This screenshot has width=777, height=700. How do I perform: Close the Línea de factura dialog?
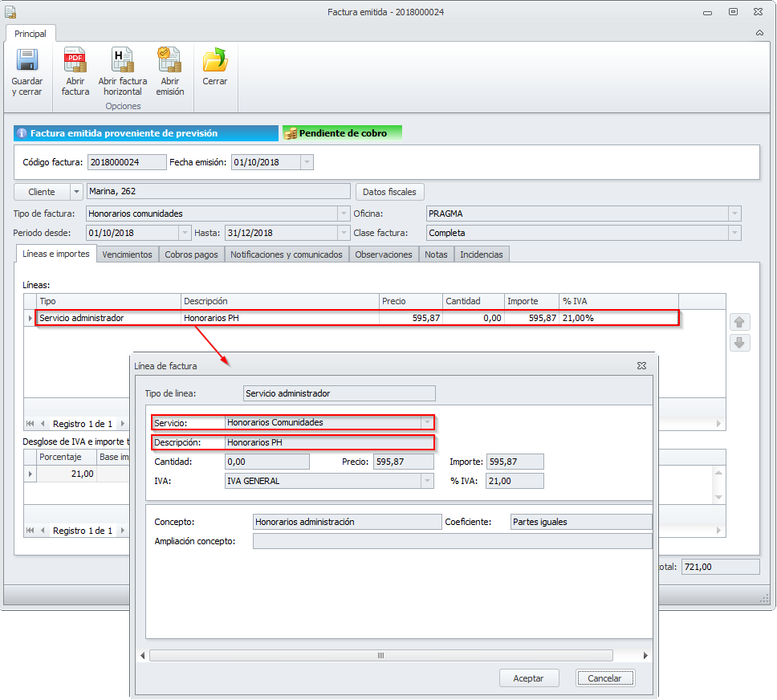641,365
